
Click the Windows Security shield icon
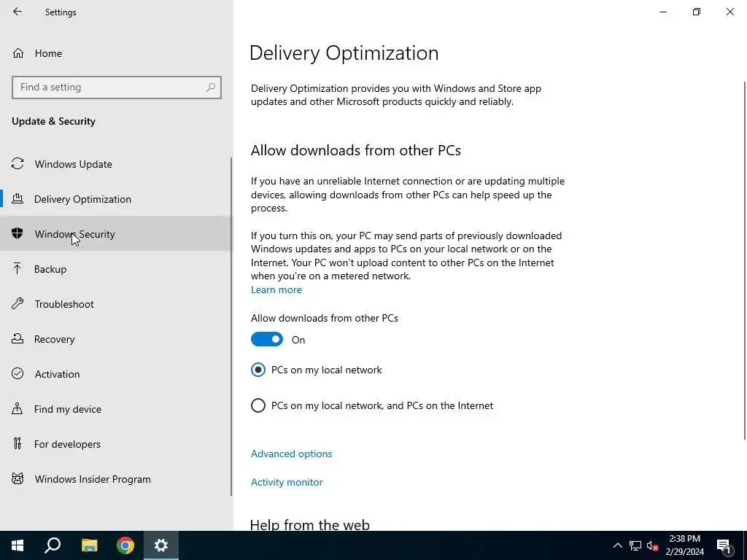18,233
